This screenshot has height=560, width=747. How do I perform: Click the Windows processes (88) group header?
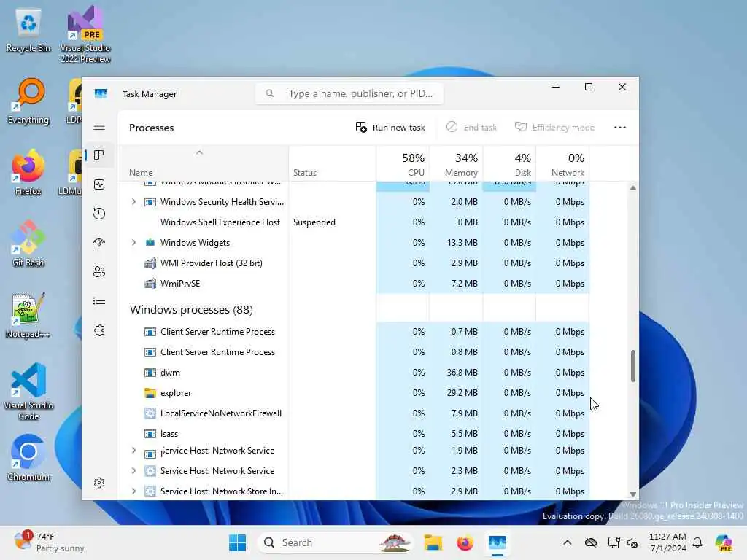pos(191,309)
